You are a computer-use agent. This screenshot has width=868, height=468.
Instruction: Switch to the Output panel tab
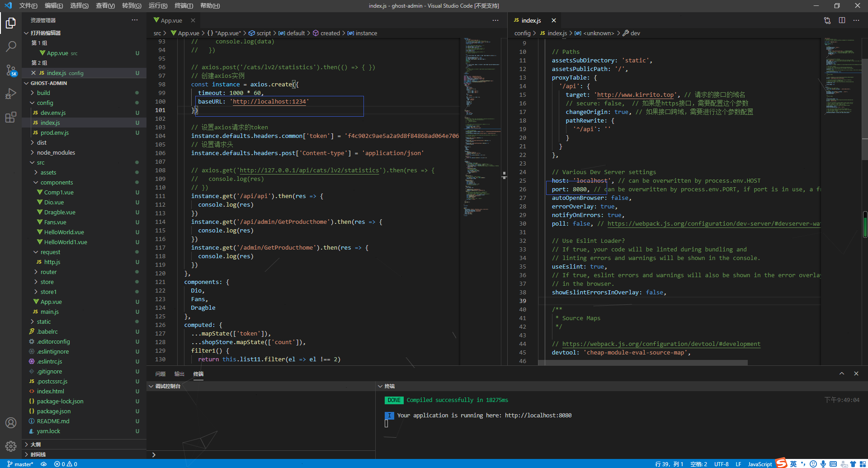point(179,374)
